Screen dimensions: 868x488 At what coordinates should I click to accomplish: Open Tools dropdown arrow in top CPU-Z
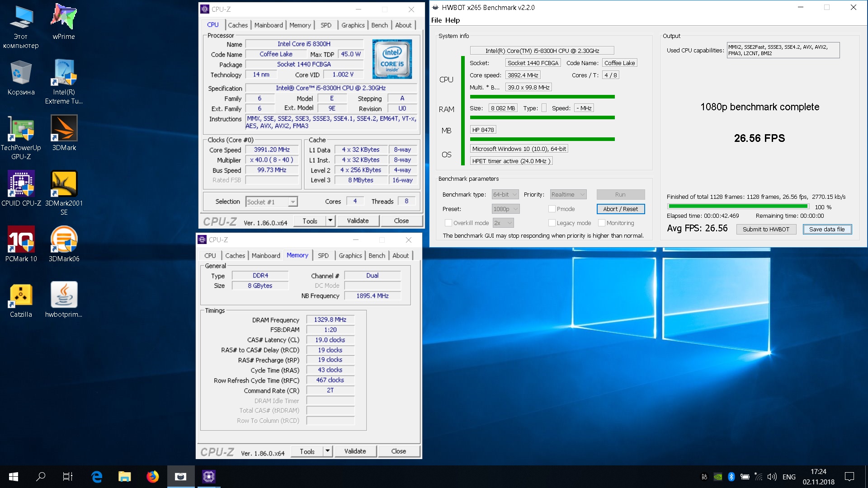click(330, 221)
